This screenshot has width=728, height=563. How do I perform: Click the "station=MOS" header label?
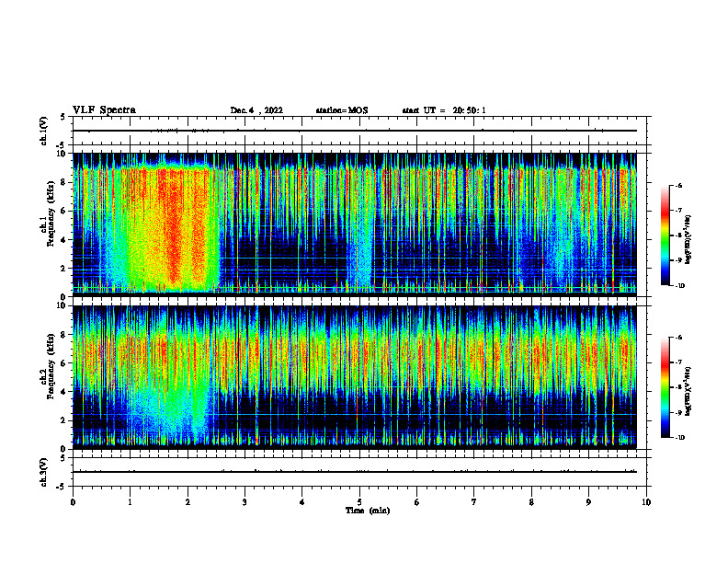point(342,110)
